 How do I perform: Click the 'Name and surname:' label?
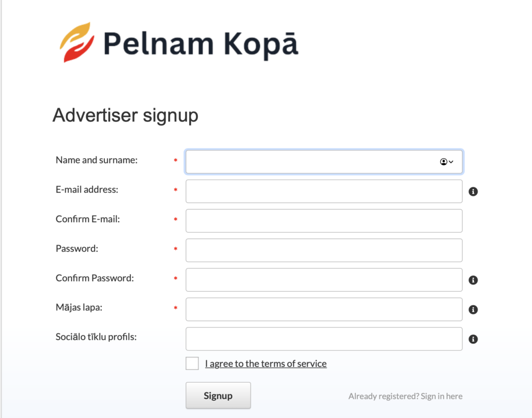coord(97,160)
